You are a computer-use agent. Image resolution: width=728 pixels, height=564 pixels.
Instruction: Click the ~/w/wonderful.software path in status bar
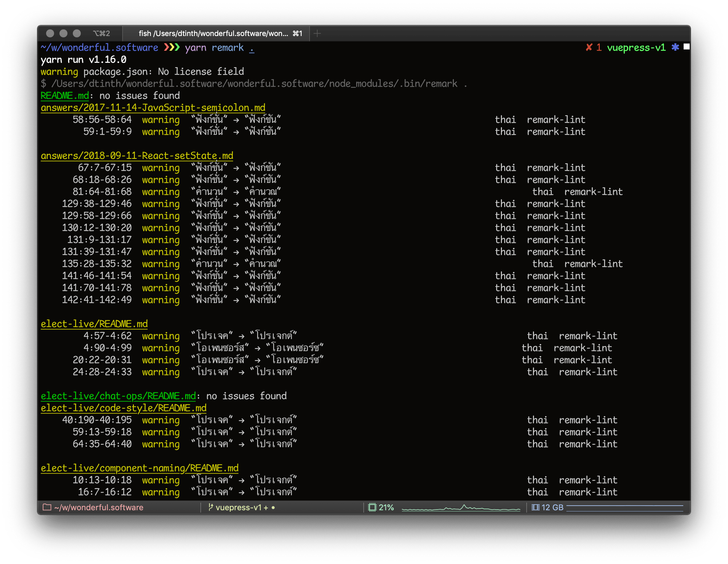[99, 507]
